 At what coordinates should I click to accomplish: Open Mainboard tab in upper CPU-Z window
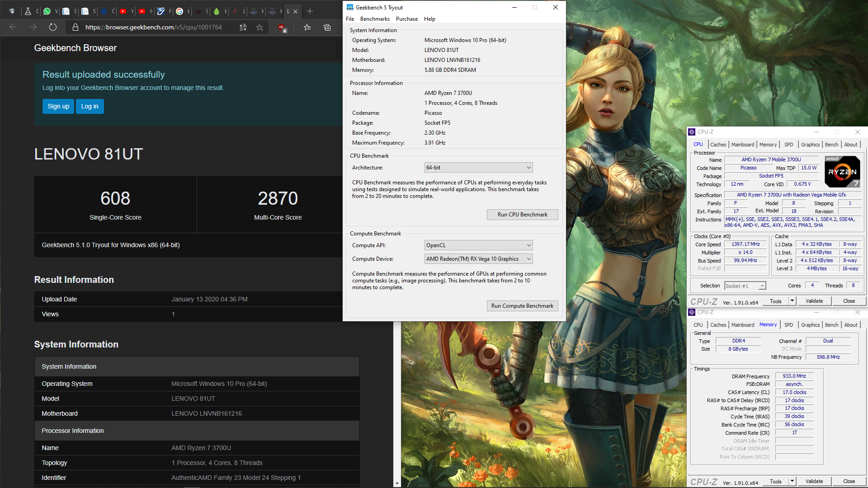[x=743, y=145]
